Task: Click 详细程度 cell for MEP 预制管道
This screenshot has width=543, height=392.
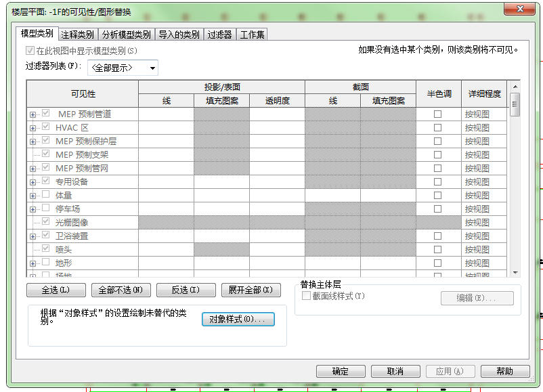Action: pos(484,114)
